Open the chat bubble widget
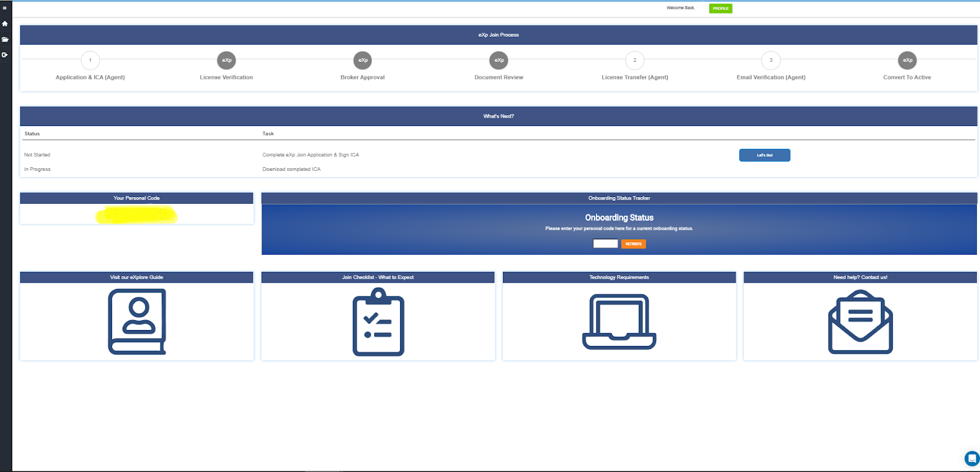 click(x=972, y=458)
